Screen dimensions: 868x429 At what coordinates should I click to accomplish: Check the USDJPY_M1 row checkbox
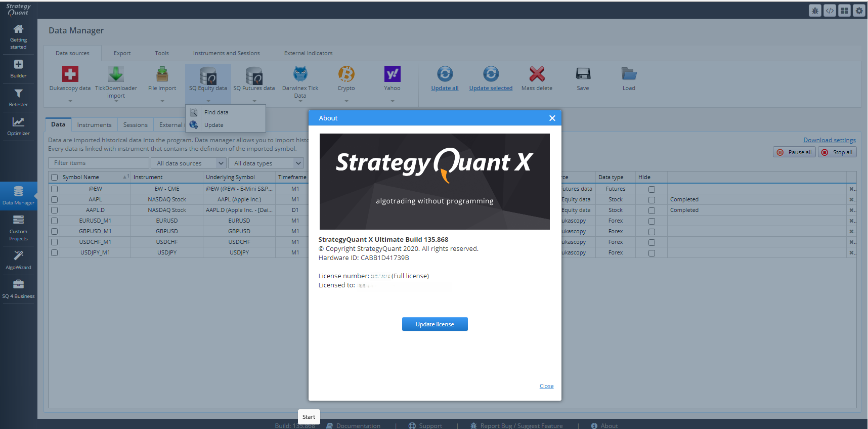pyautogui.click(x=54, y=252)
